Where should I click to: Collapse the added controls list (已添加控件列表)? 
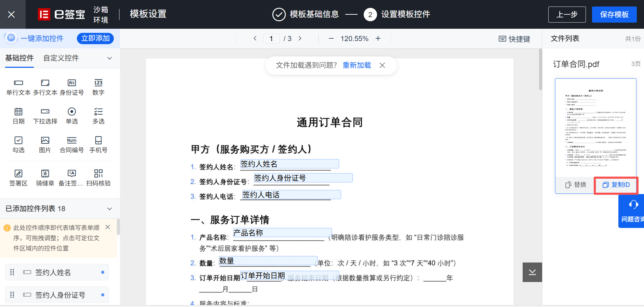tap(109, 209)
